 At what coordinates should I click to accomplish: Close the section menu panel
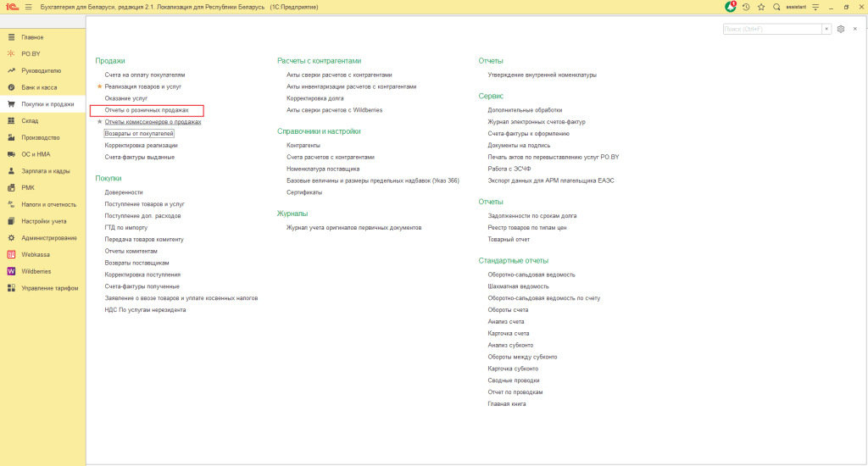(x=855, y=29)
